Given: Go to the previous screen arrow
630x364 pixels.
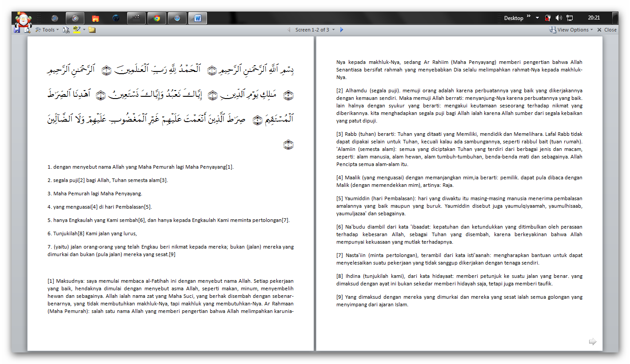Looking at the screenshot, I should [x=288, y=30].
